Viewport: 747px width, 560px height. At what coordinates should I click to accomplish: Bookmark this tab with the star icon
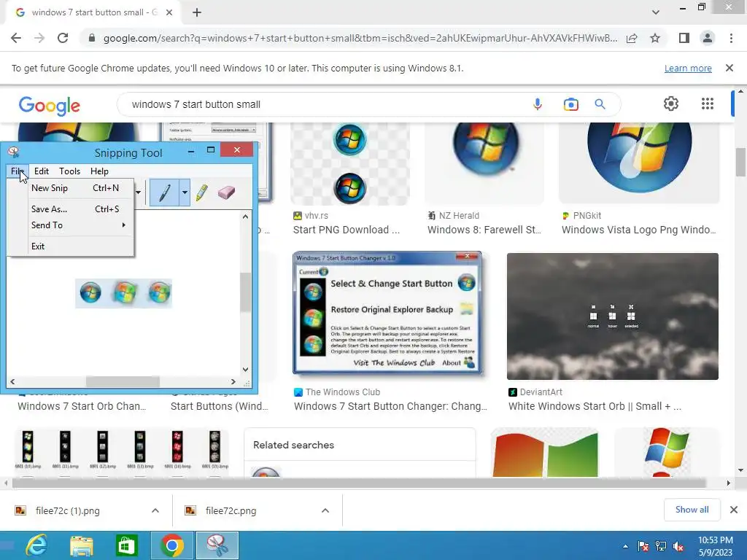[x=655, y=38]
